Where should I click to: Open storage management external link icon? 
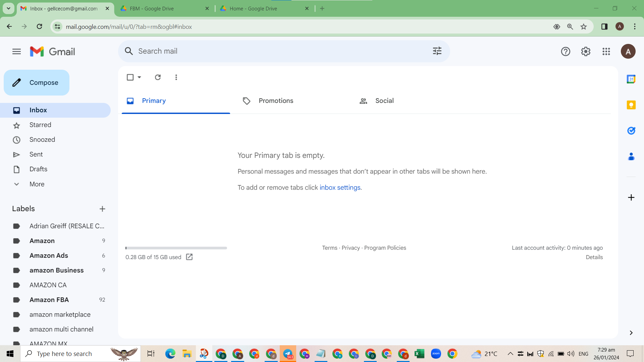point(189,257)
